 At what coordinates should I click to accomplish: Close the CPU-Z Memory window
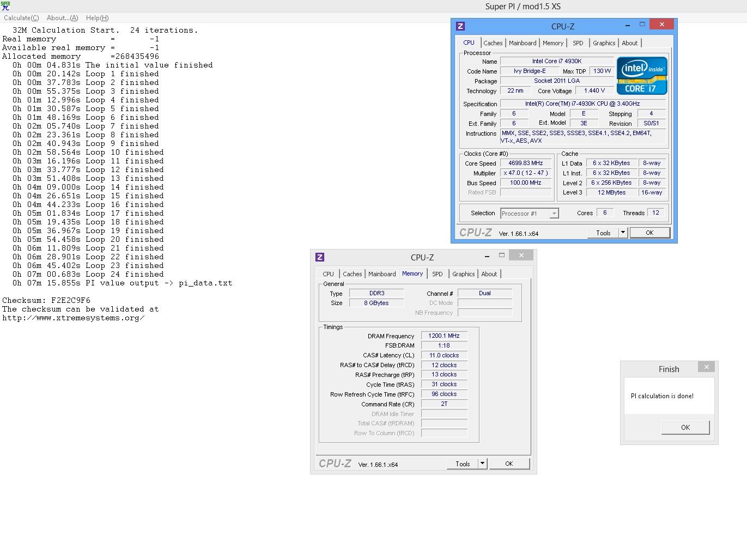[x=521, y=255]
